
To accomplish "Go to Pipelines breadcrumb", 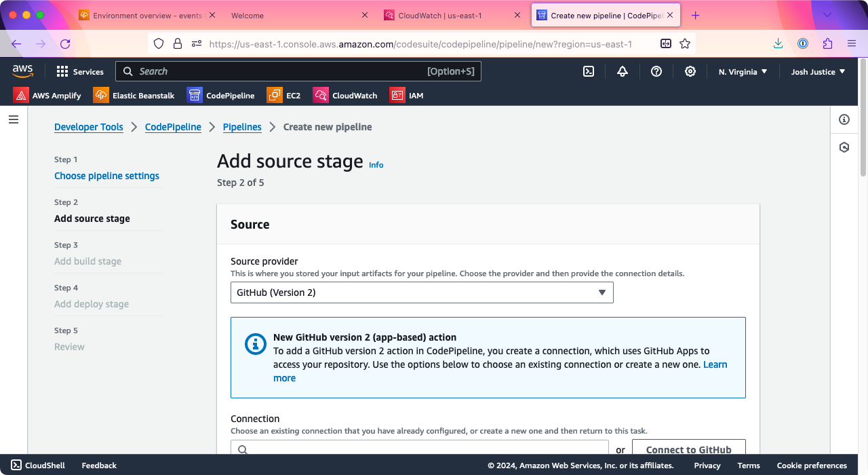I will pyautogui.click(x=242, y=127).
